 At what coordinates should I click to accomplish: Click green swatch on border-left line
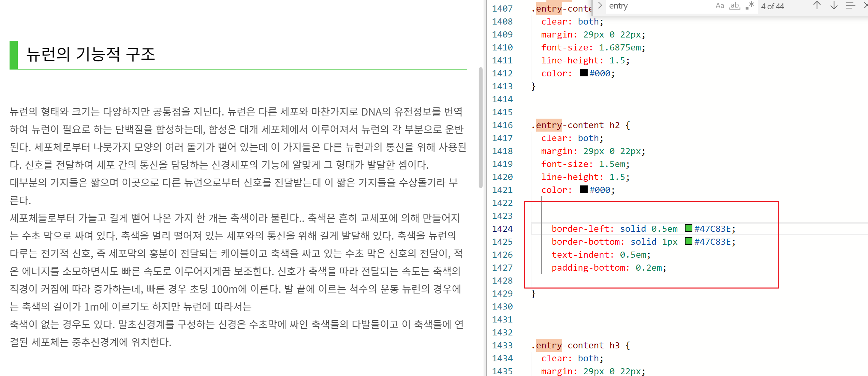(x=689, y=228)
